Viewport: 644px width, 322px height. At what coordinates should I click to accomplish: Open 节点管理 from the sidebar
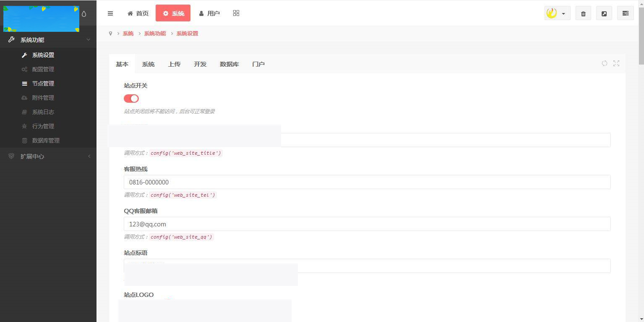click(x=43, y=83)
